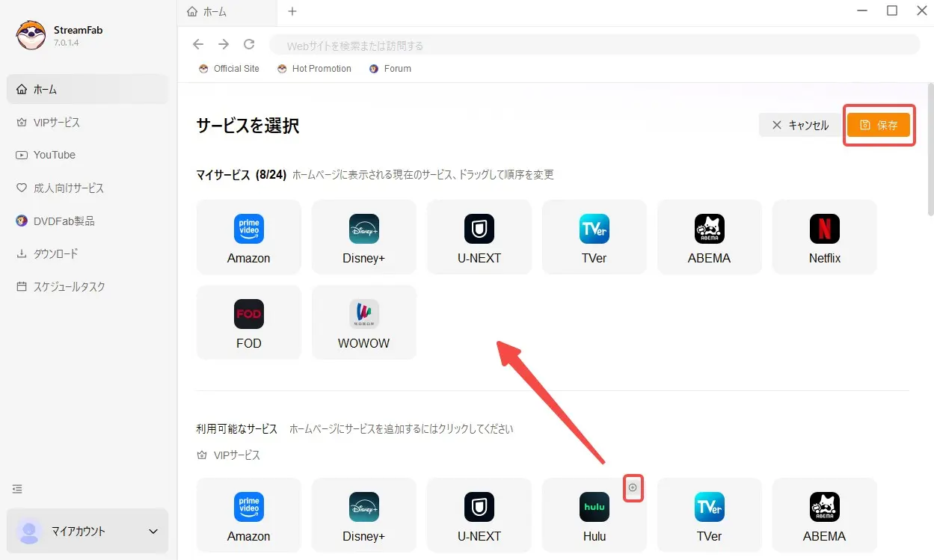Click the Hulu service card
Viewport: 934px width, 560px height.
point(594,515)
